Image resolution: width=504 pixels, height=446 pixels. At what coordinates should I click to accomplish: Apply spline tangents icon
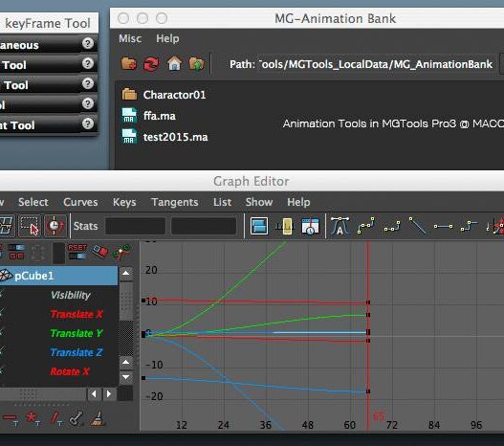(366, 226)
